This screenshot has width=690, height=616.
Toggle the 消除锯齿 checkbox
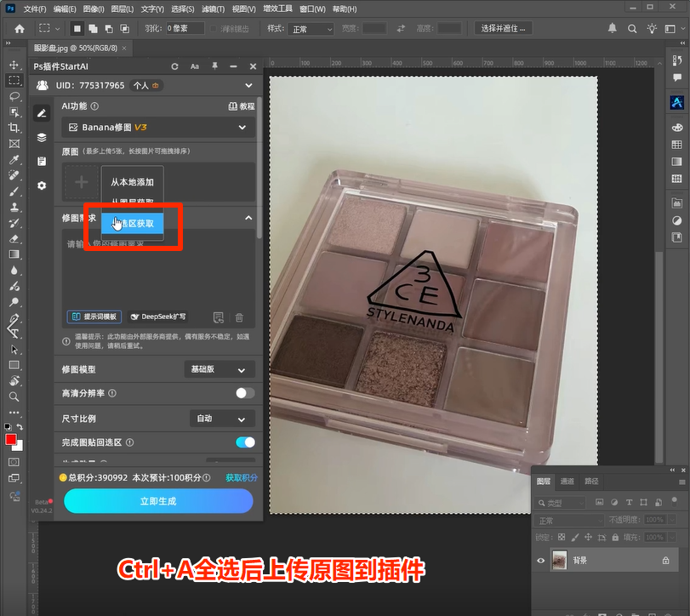(x=214, y=29)
